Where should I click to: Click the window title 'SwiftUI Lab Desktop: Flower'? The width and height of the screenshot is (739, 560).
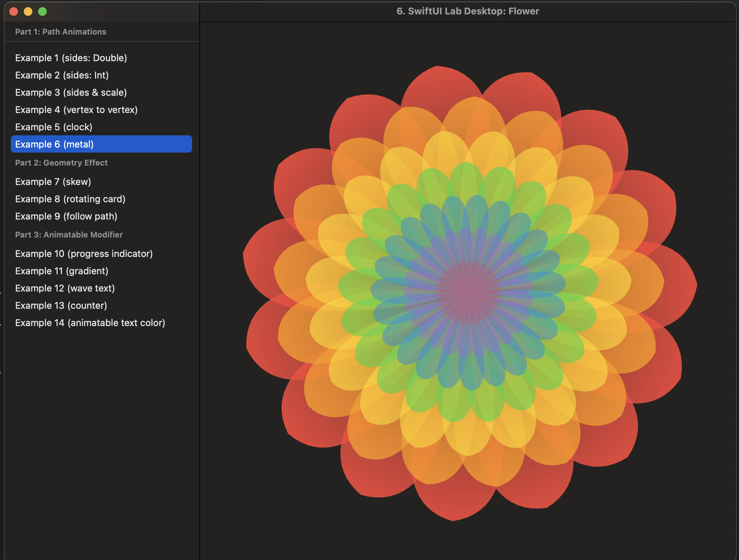(x=468, y=11)
